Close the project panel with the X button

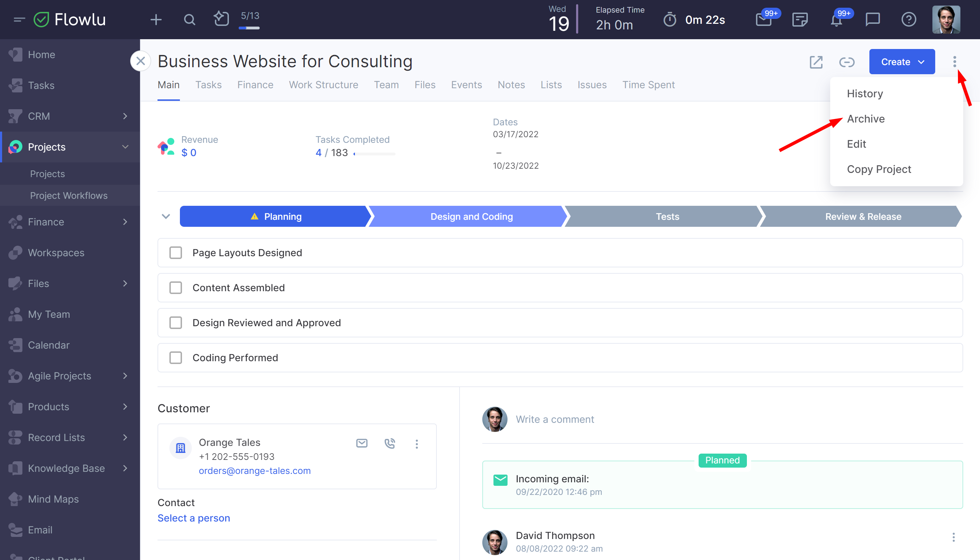tap(140, 61)
